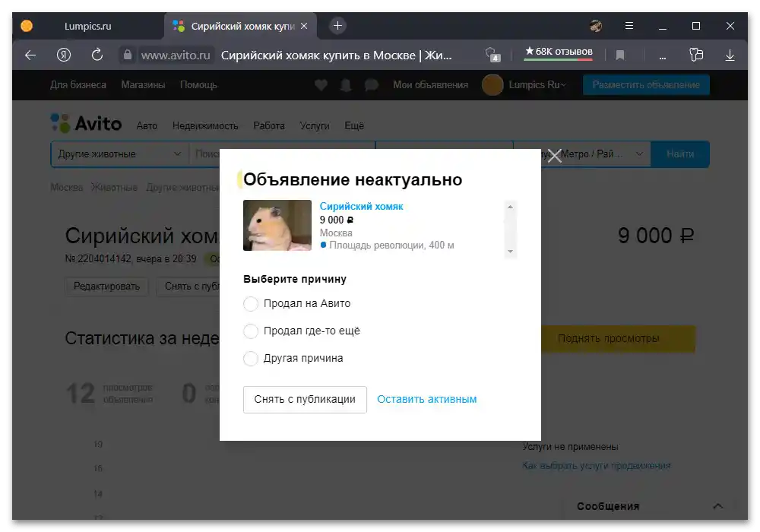Screen dimensions: 760x532
Task: Switch to the Lumpics.ru tab
Action: point(87,26)
